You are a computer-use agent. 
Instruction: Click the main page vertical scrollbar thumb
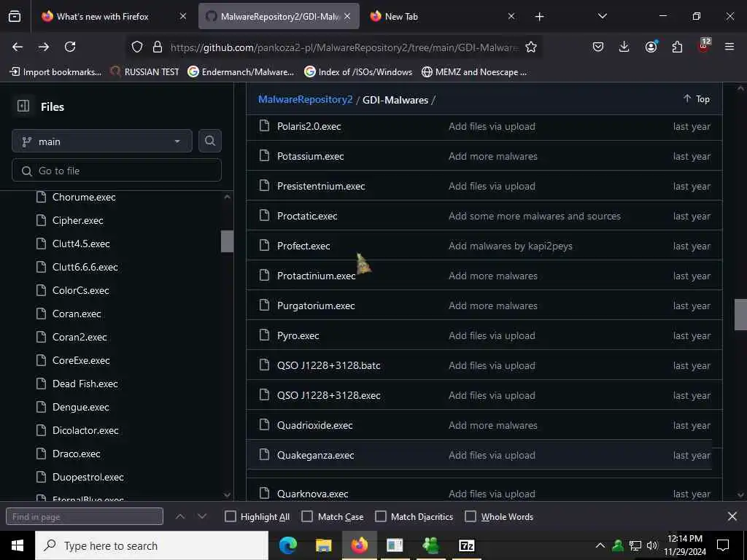[x=740, y=314]
